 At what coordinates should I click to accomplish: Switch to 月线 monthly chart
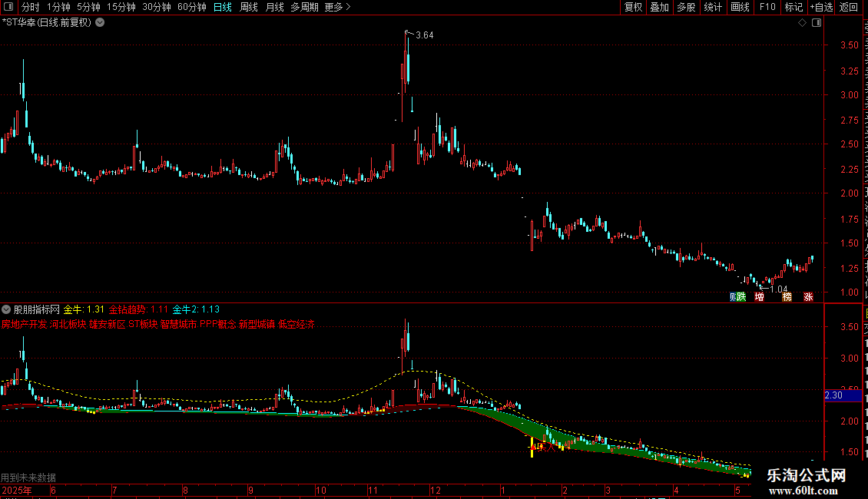(x=274, y=7)
